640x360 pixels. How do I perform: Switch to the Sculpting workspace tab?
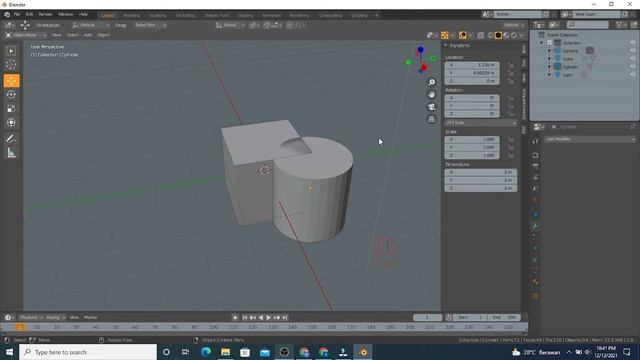point(158,16)
